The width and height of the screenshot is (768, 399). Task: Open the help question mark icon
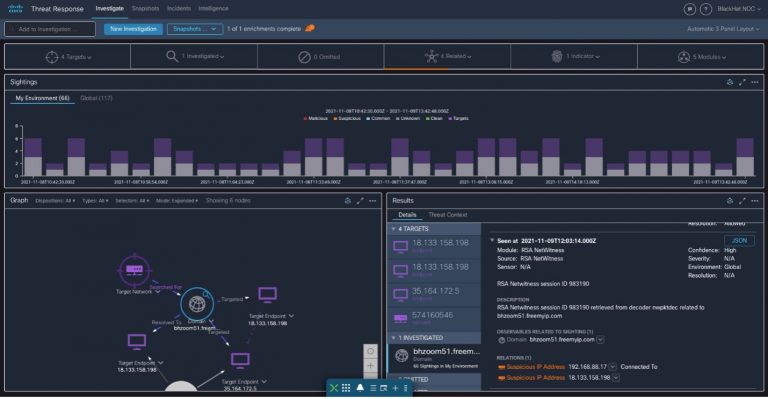(x=705, y=9)
